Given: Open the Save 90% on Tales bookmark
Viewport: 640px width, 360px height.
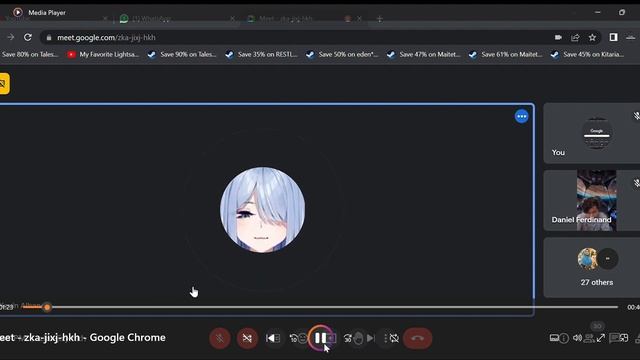Looking at the screenshot, I should 182,54.
